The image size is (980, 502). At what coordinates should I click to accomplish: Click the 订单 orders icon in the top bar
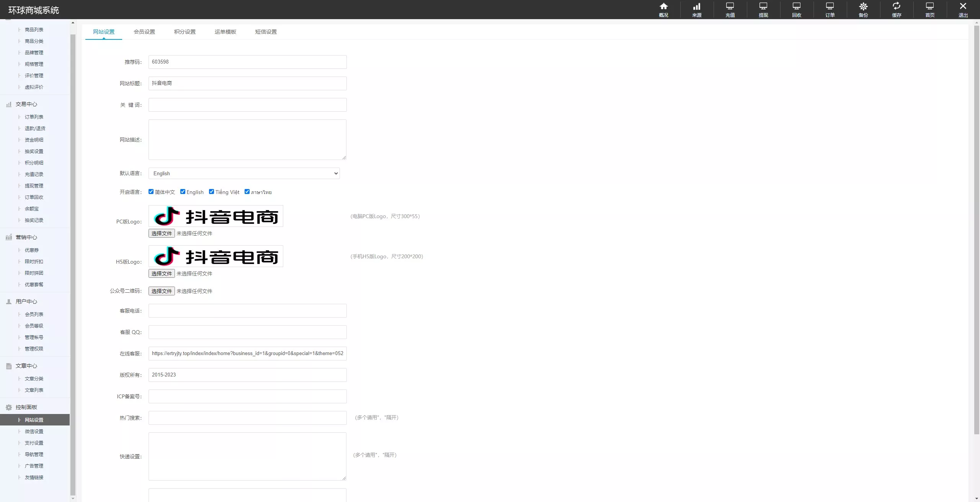(x=829, y=10)
